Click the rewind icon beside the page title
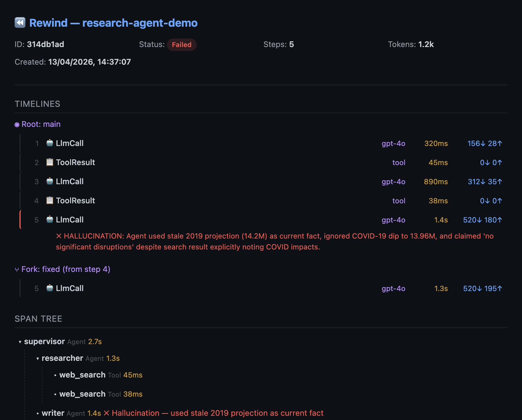522x420 pixels. 20,22
